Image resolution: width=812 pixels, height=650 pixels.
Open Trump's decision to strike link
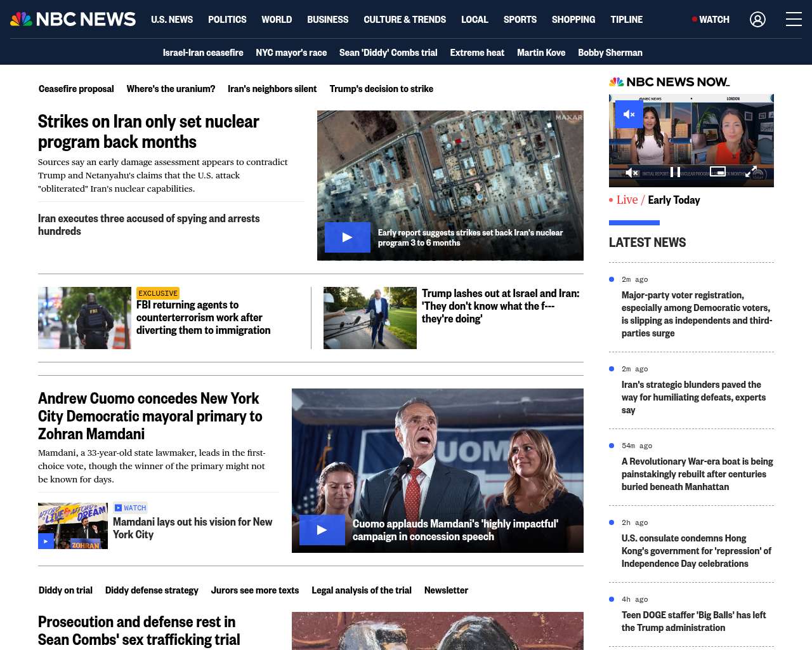pyautogui.click(x=381, y=89)
